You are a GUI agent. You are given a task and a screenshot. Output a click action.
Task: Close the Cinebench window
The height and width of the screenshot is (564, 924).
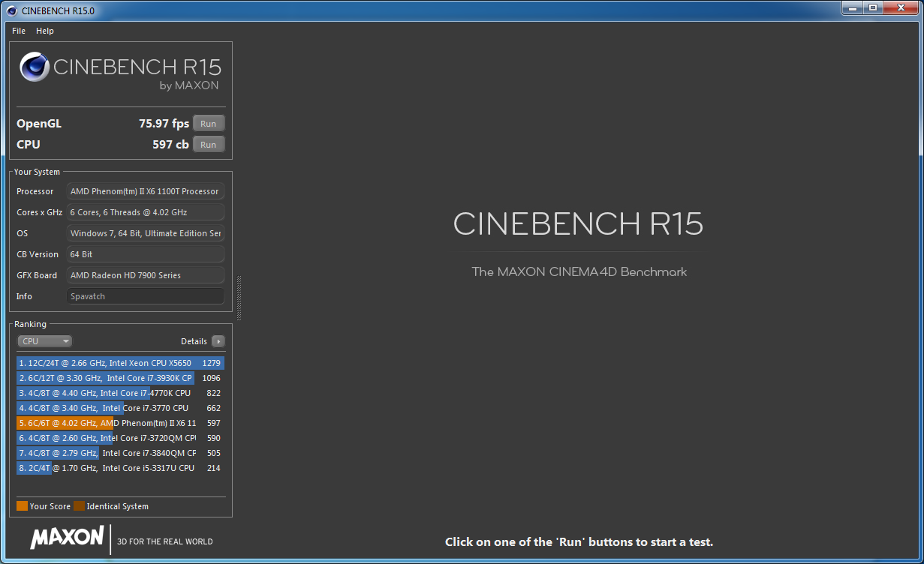click(x=900, y=7)
